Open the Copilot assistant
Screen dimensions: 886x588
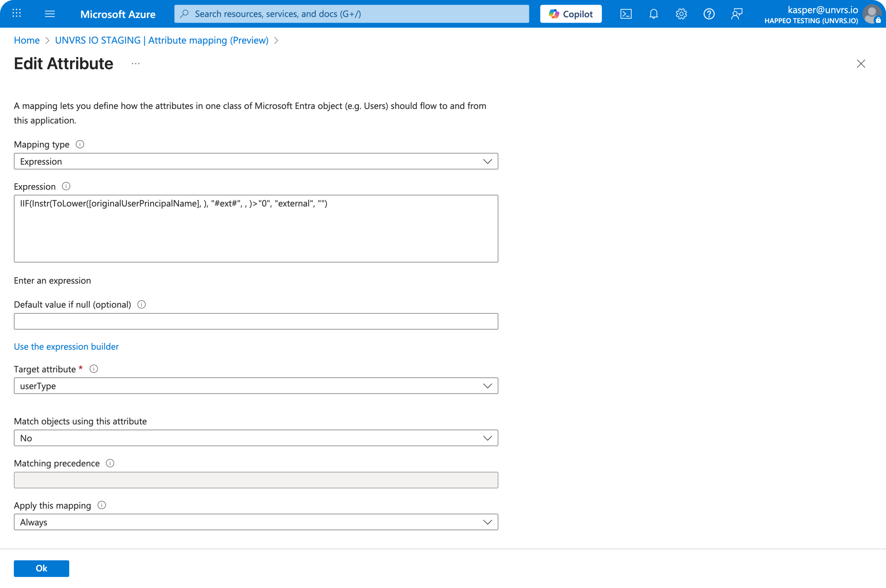570,13
